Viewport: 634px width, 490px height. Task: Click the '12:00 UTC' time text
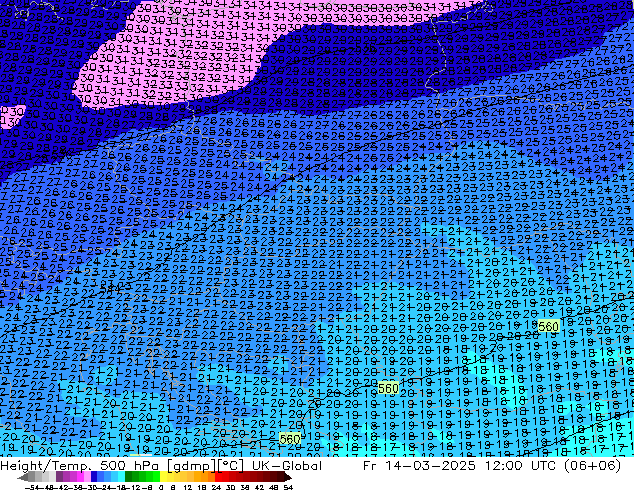coord(523,466)
